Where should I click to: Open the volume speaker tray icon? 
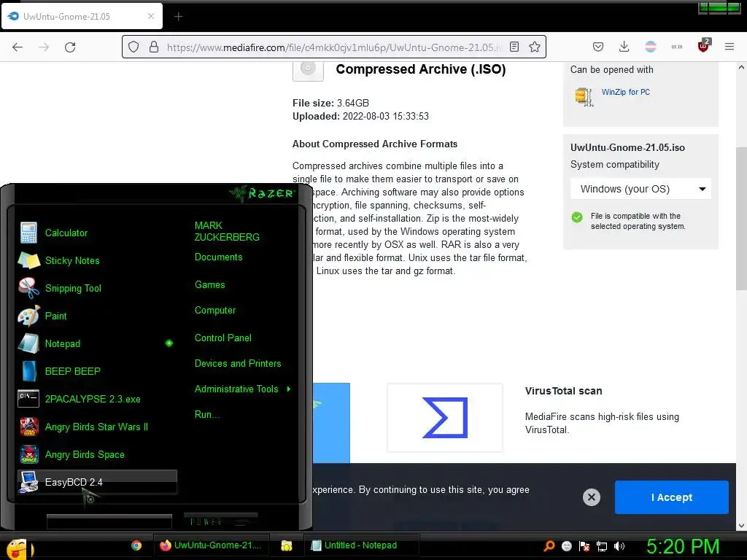pyautogui.click(x=619, y=546)
